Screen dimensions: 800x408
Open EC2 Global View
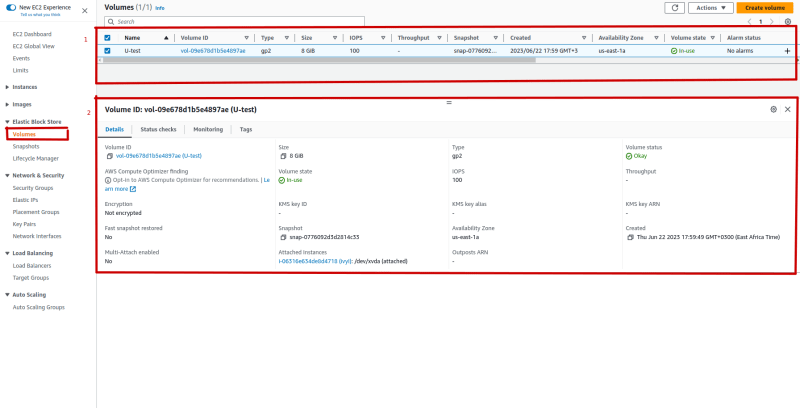pyautogui.click(x=34, y=46)
